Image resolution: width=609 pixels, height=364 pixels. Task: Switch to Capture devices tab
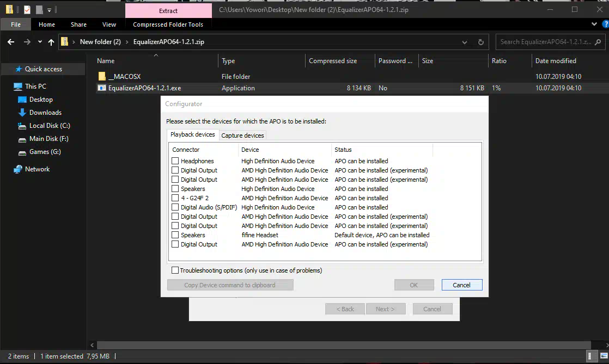(x=242, y=135)
